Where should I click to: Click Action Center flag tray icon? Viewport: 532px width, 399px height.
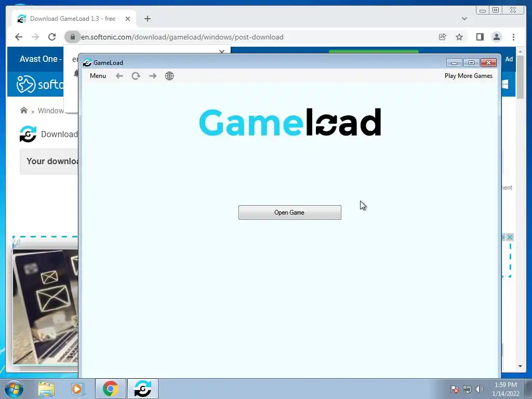point(455,389)
